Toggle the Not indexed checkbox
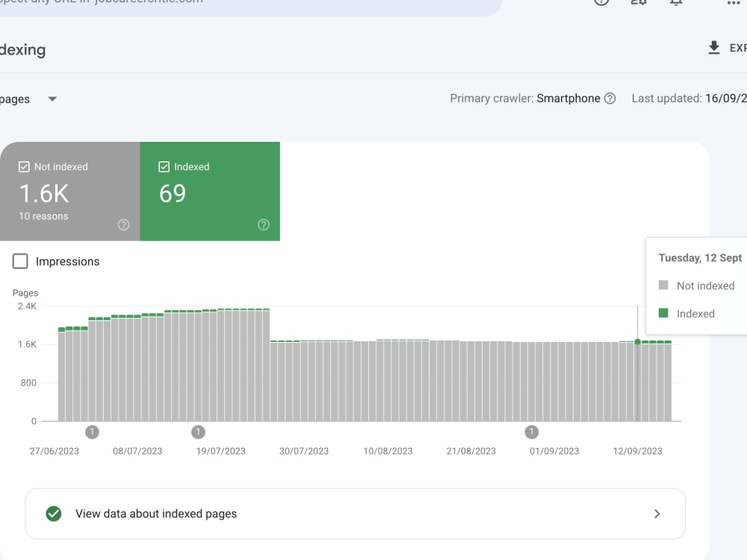747x560 pixels. 24,167
